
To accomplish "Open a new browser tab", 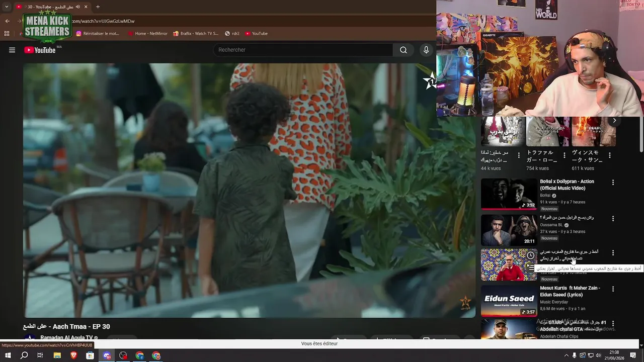I will pyautogui.click(x=98, y=7).
